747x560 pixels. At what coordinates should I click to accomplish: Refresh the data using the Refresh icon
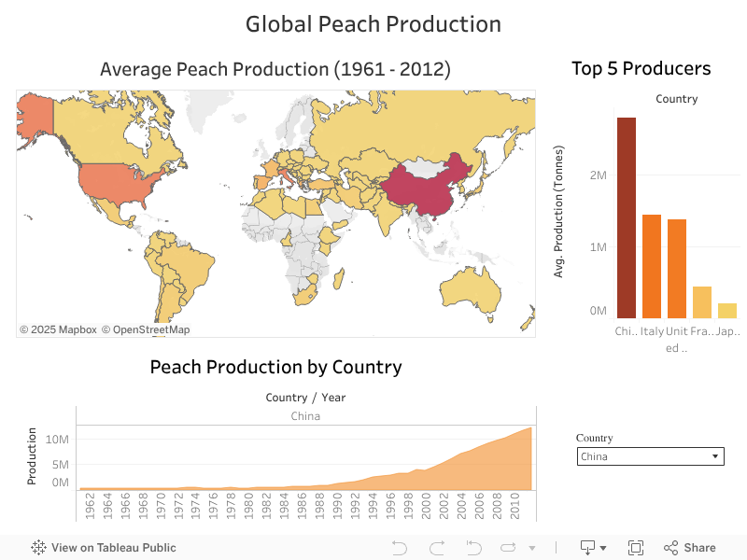(510, 547)
